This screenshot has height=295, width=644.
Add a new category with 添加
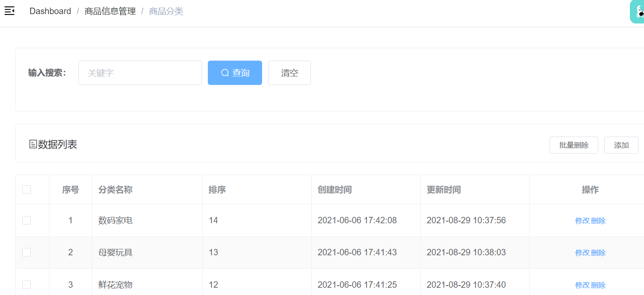point(621,145)
